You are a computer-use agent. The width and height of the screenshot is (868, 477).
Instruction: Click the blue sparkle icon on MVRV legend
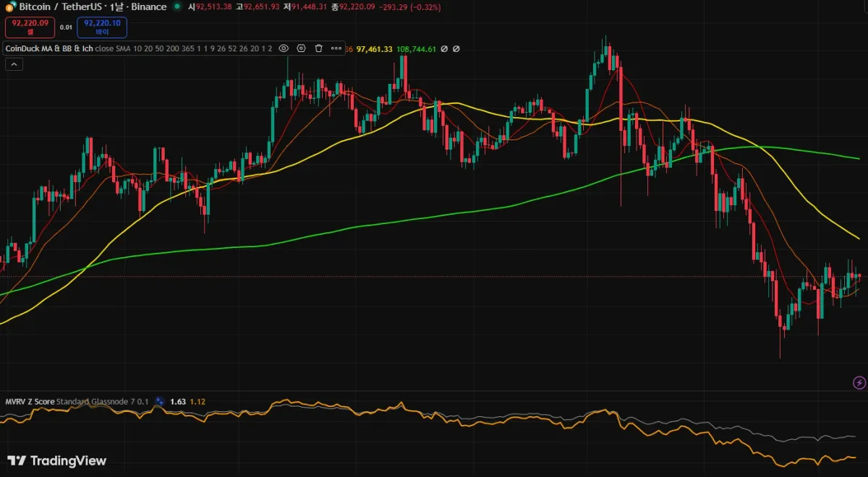161,401
